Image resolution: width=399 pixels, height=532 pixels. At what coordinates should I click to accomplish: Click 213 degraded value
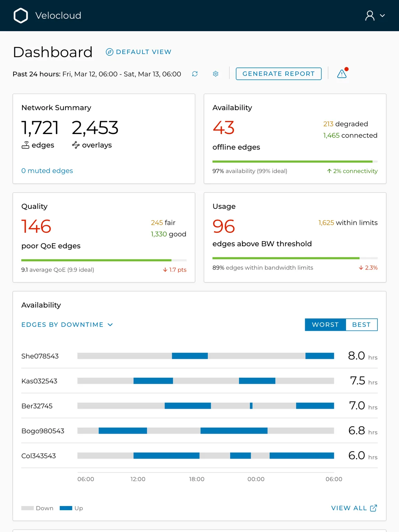pos(328,124)
